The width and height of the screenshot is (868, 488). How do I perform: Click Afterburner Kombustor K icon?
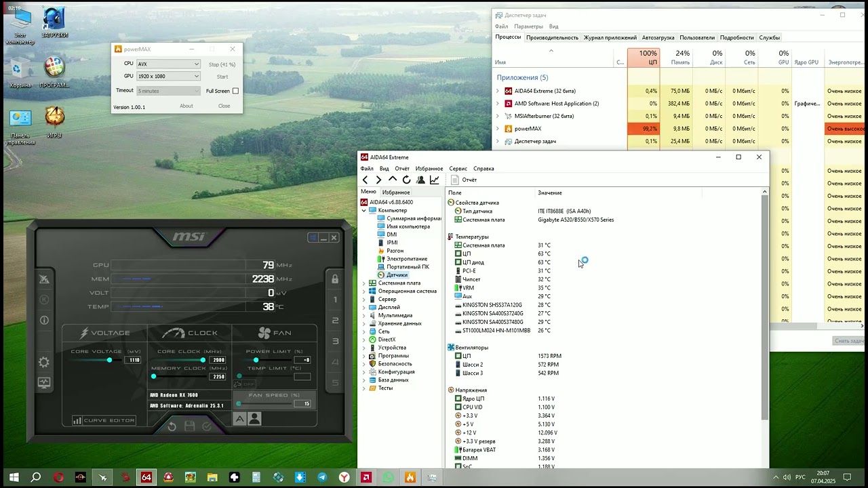point(44,300)
